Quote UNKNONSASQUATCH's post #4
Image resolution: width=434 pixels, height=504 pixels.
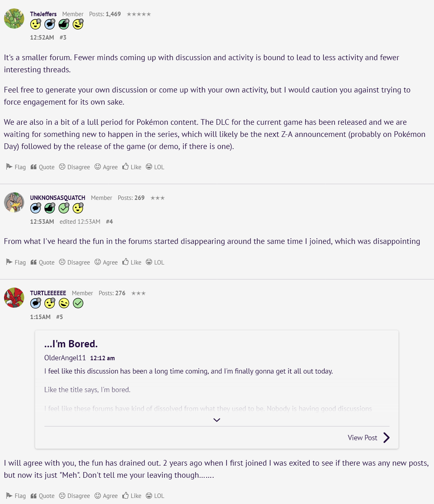point(42,262)
